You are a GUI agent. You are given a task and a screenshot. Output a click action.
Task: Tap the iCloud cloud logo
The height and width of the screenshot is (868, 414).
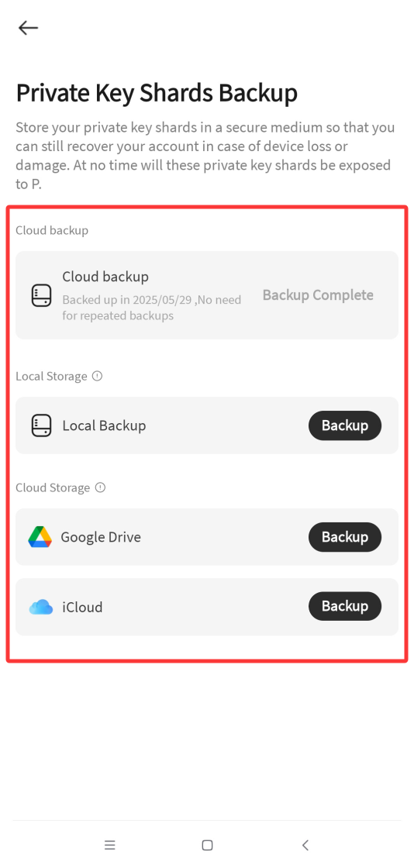coord(41,608)
